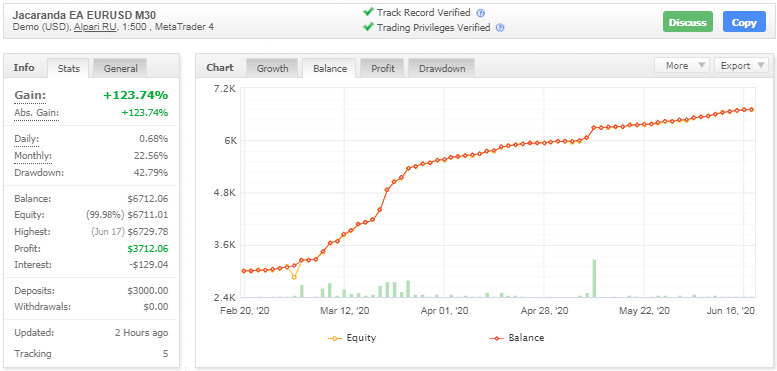Viewport: 777px width, 371px height.
Task: Open the Alpari RU broker link
Action: [96, 27]
